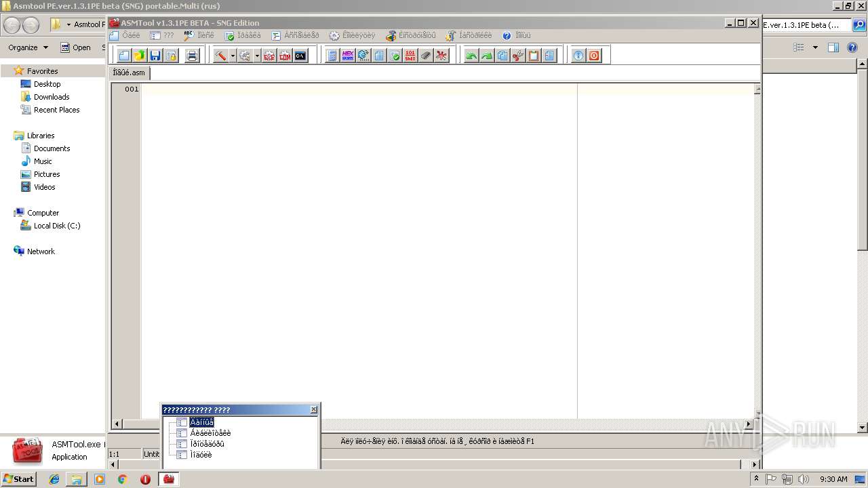The image size is (868, 488).
Task: Click the red EXE toolbar icon
Action: click(x=269, y=56)
